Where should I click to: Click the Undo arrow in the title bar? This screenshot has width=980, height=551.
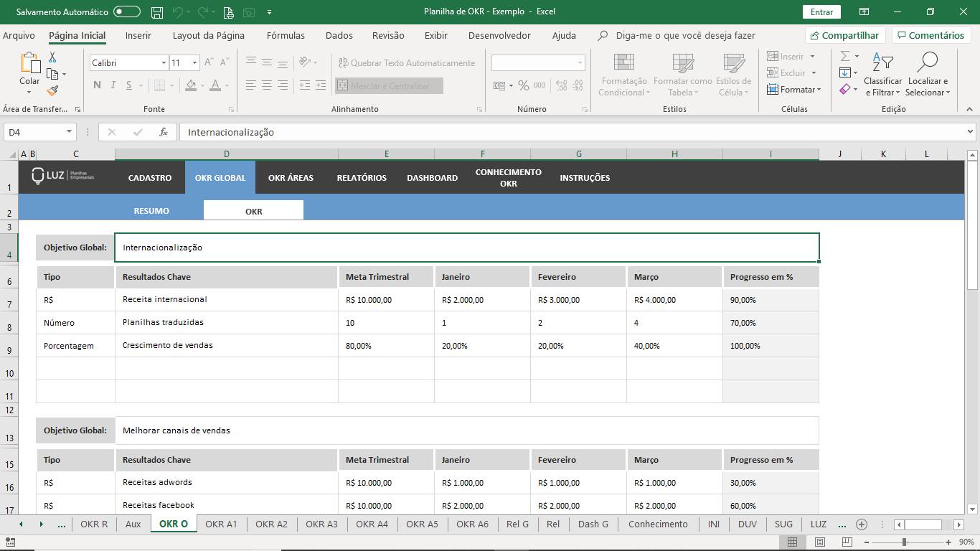[177, 12]
